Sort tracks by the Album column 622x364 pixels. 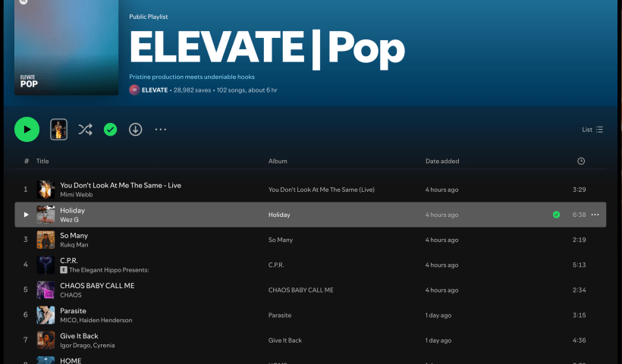(x=278, y=161)
